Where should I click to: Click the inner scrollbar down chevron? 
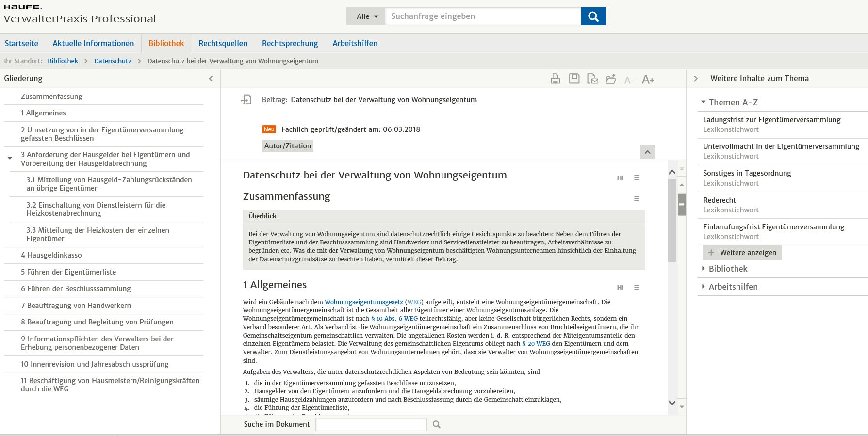pos(672,403)
